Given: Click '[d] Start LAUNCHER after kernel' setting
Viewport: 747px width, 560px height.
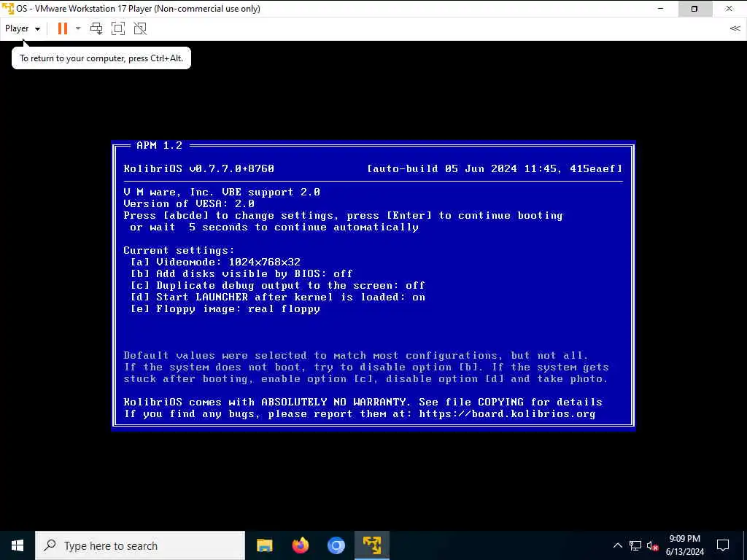Looking at the screenshot, I should pyautogui.click(x=278, y=297).
